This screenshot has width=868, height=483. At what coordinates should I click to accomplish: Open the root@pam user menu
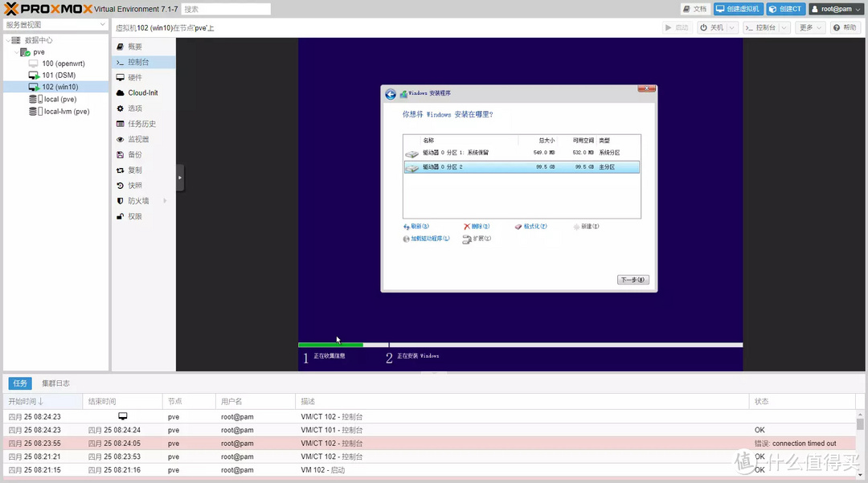[836, 9]
